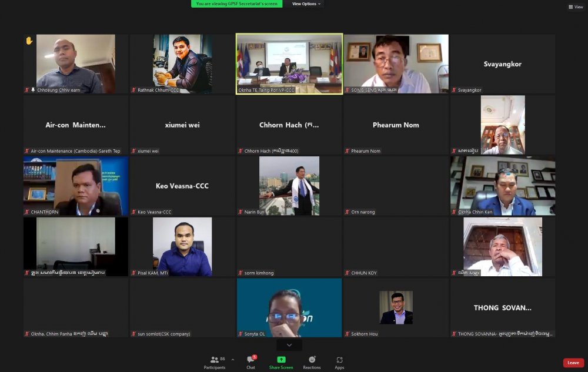
Task: Expand the down chevron below video grid
Action: click(289, 345)
